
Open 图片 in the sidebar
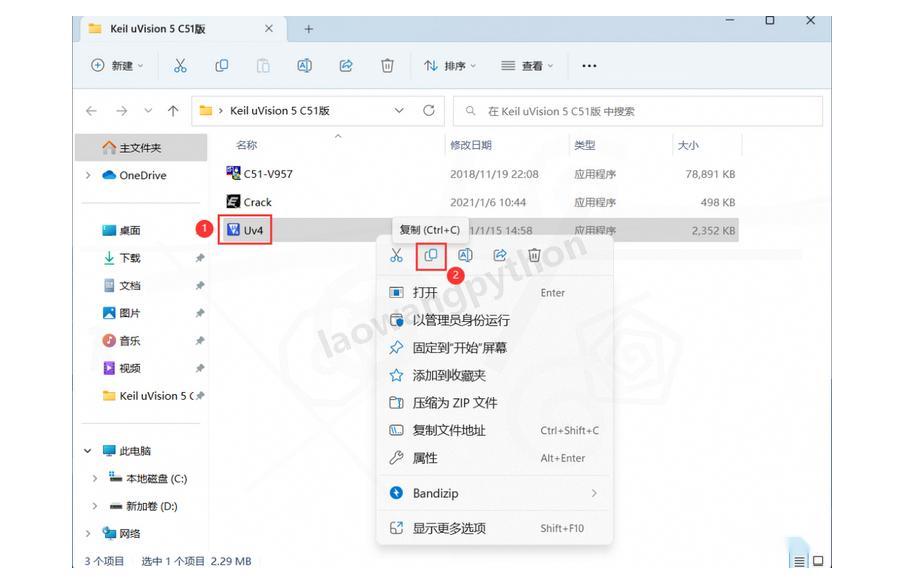tap(121, 313)
